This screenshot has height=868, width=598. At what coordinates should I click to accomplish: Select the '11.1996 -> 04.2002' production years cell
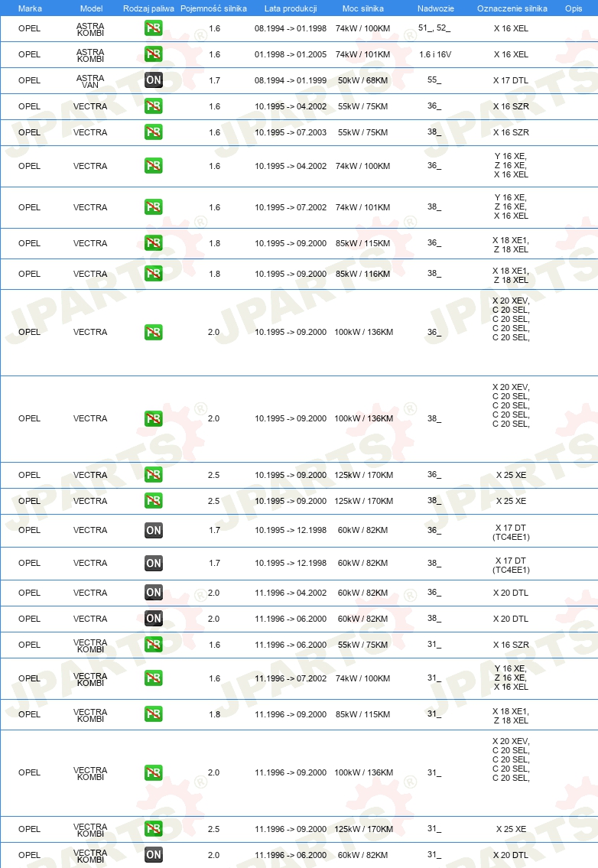(x=291, y=593)
